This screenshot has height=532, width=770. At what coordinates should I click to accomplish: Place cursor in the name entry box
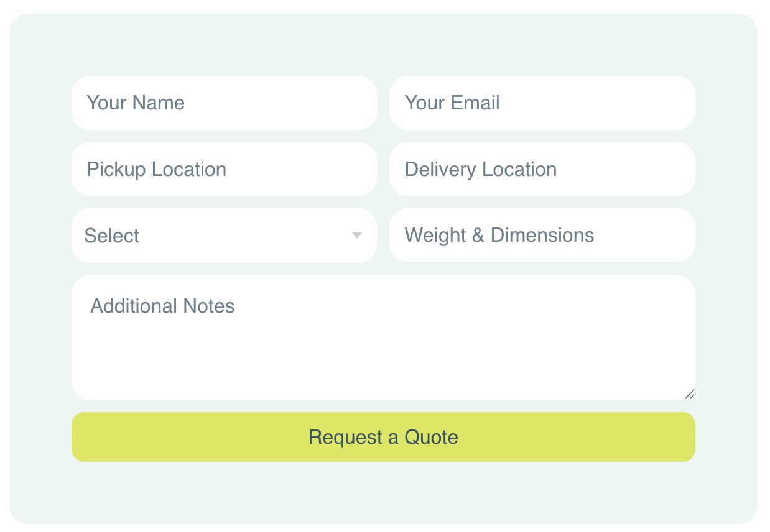pos(224,103)
